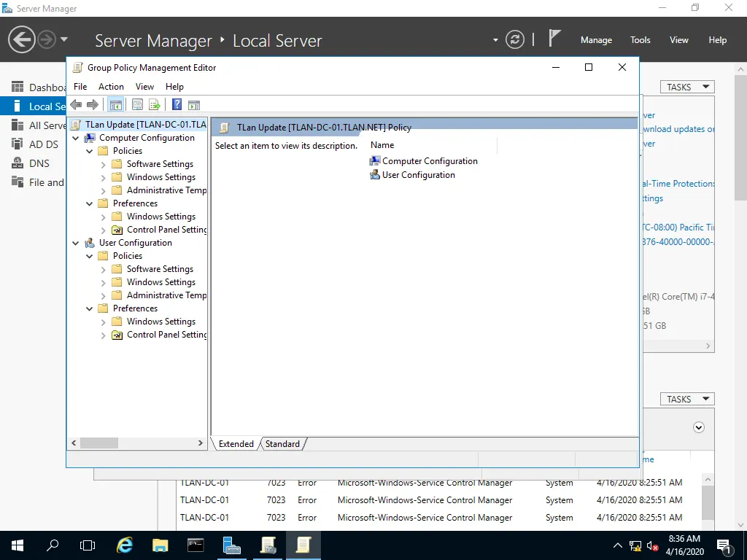Screen dimensions: 747x560
Task: Click the Server Manager refresh icon
Action: click(x=515, y=39)
